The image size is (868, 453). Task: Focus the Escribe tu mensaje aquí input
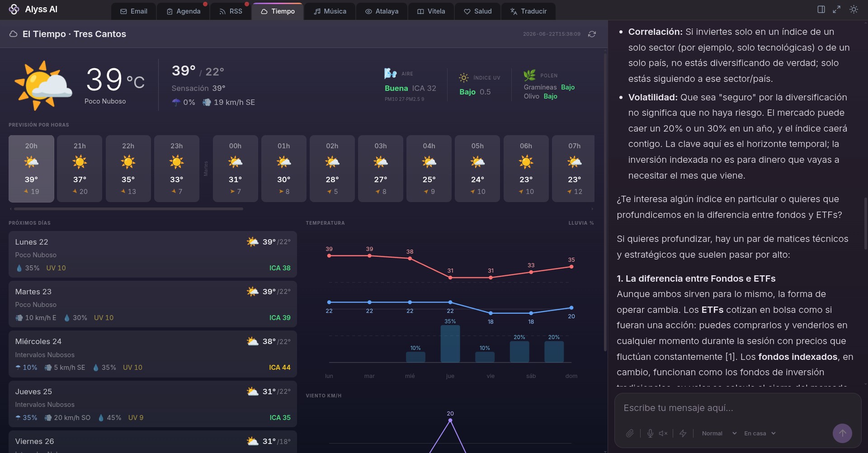[738, 408]
